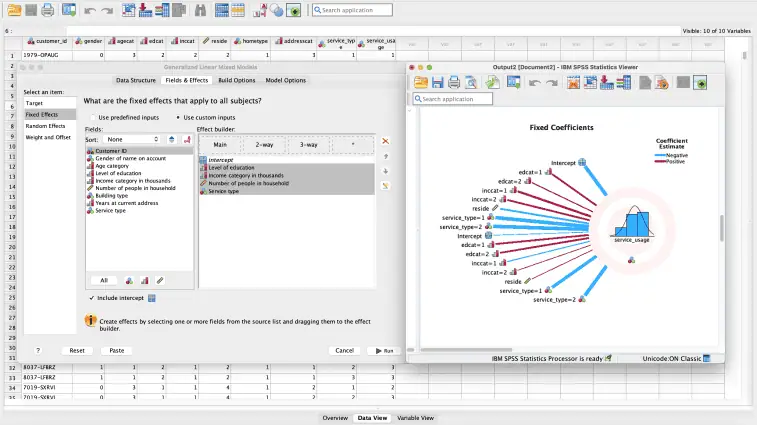Select Age category in Fields list
The height and width of the screenshot is (425, 757).
coord(140,166)
